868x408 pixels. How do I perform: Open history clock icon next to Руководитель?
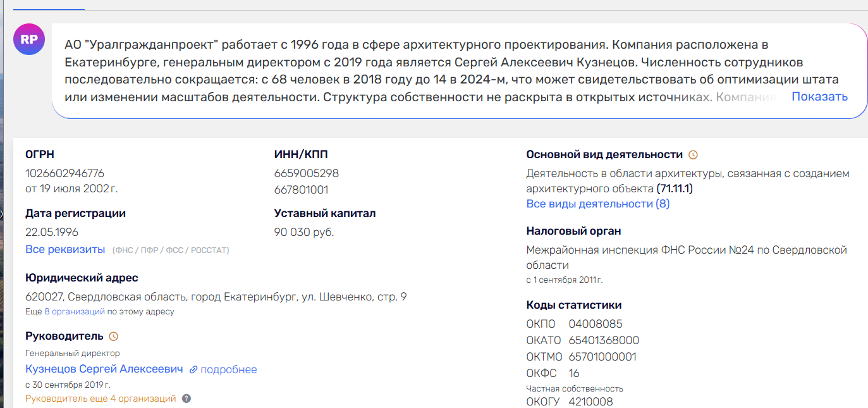(x=114, y=337)
